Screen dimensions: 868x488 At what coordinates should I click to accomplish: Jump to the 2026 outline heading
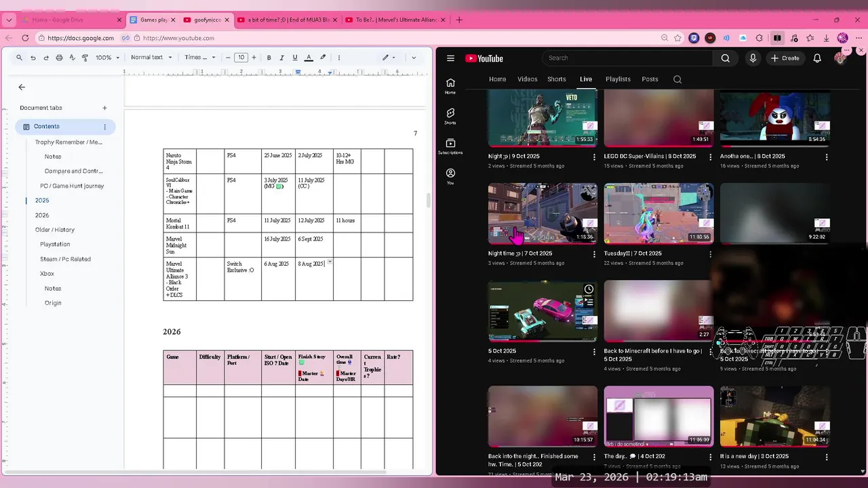tap(42, 215)
